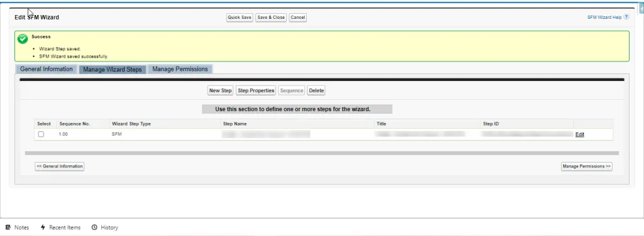Click the 'SFM Wizard saved successfully.' message
This screenshot has height=236, width=644.
[x=74, y=56]
